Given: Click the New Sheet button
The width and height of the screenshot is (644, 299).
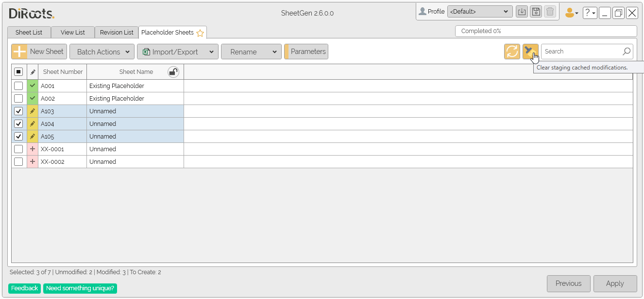Looking at the screenshot, I should pos(39,52).
